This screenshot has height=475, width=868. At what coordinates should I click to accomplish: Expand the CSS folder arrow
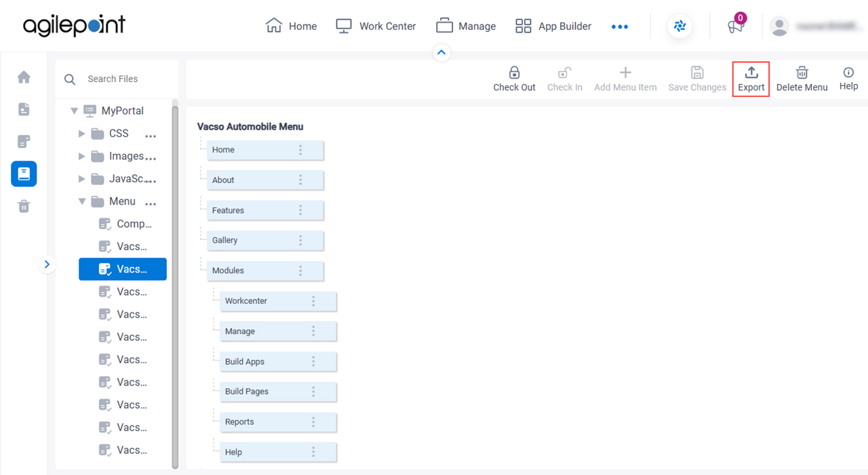pyautogui.click(x=82, y=133)
